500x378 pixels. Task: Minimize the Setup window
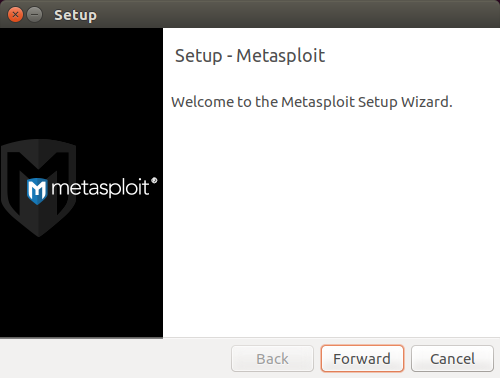coord(34,15)
